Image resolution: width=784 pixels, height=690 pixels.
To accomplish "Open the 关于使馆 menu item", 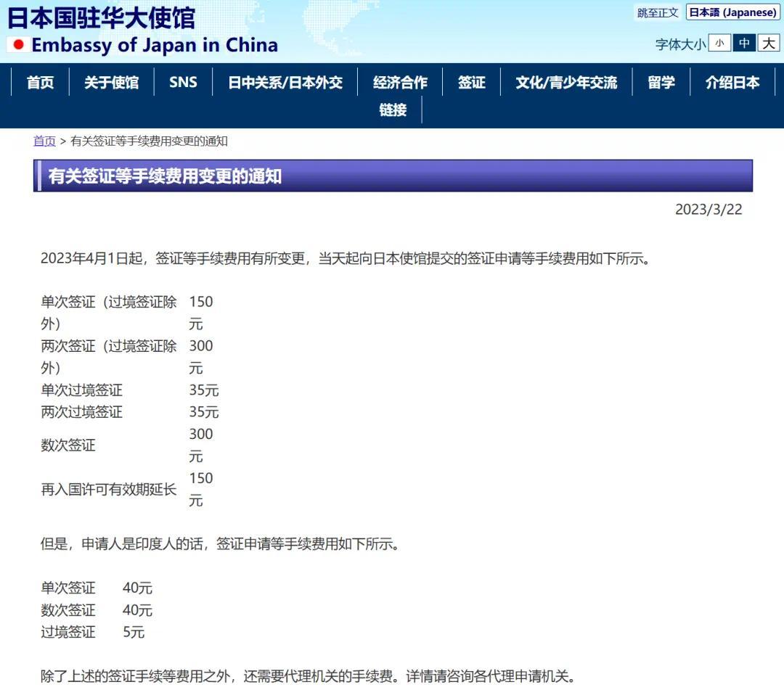I will [112, 83].
